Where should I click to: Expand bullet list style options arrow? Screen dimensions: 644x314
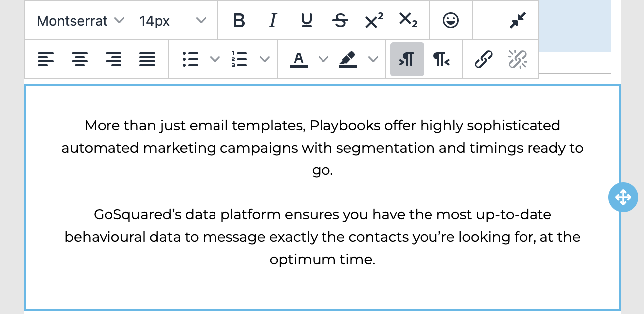[215, 60]
